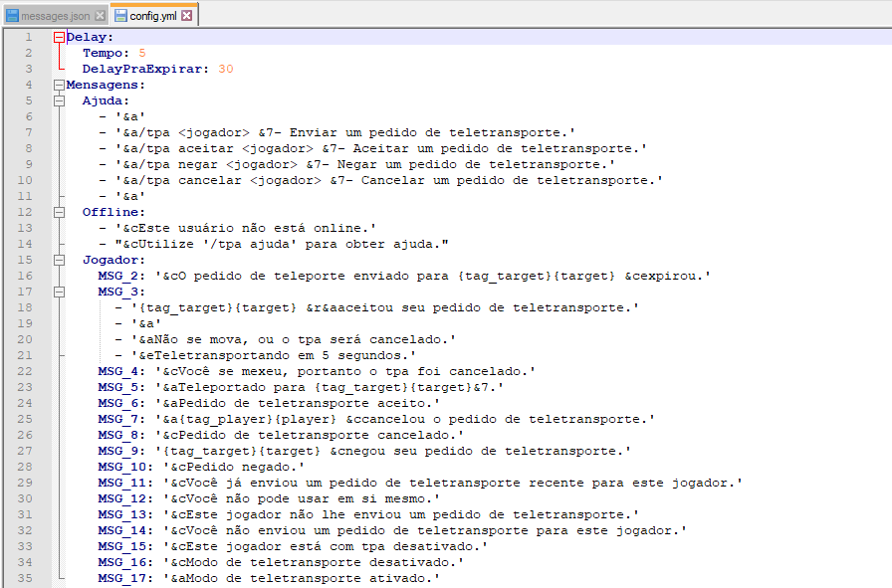Click the save icon on config.yml tab
Image resolution: width=892 pixels, height=588 pixels.
click(x=120, y=16)
